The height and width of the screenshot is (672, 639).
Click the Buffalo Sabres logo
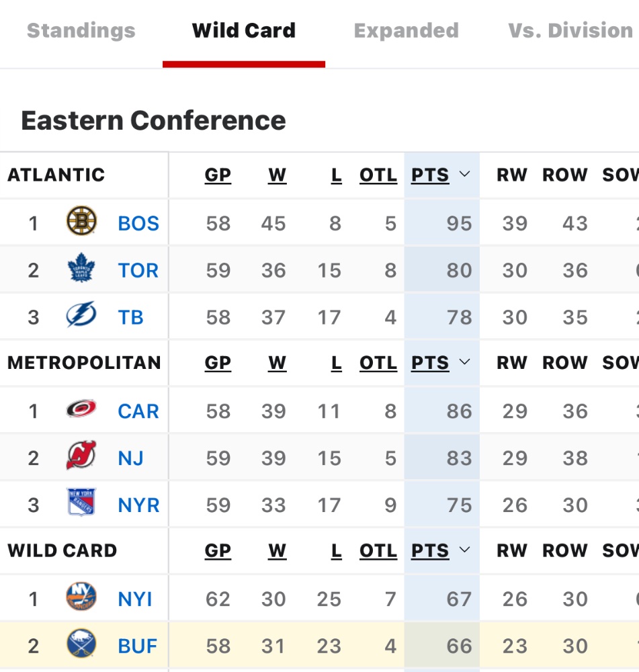(81, 643)
